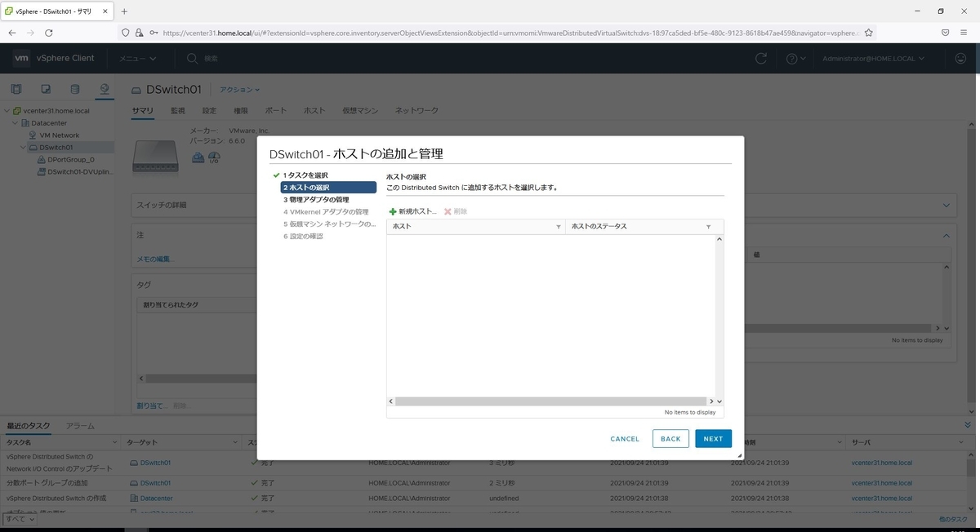980x532 pixels.
Task: Switch to the 権限 tab
Action: (241, 110)
